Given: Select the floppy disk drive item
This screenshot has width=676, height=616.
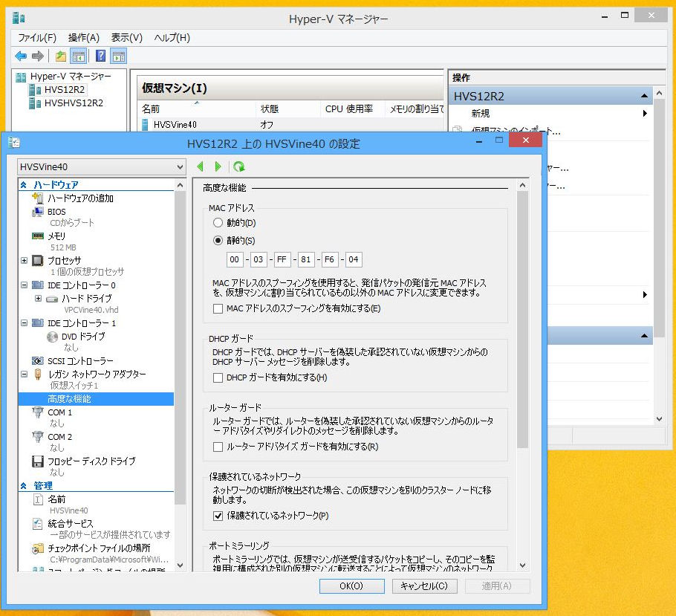Looking at the screenshot, I should point(91,461).
